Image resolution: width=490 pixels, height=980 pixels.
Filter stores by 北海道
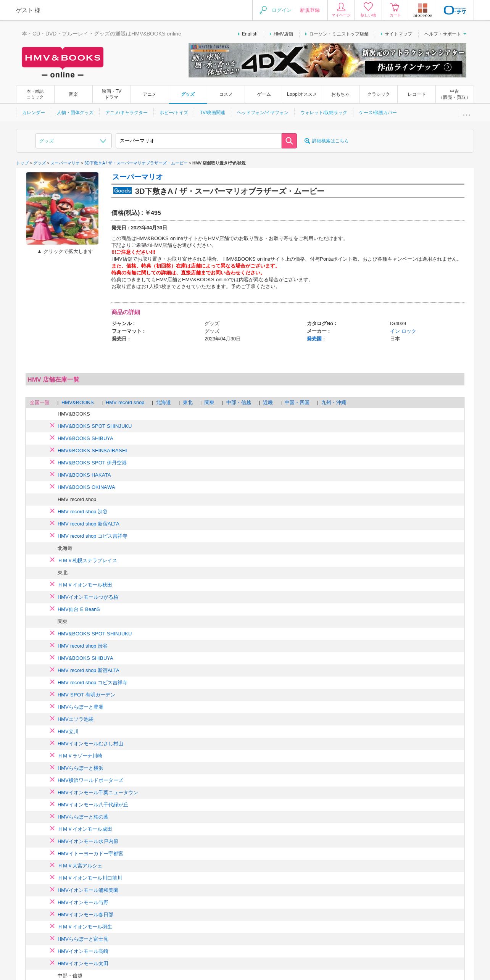pyautogui.click(x=163, y=403)
